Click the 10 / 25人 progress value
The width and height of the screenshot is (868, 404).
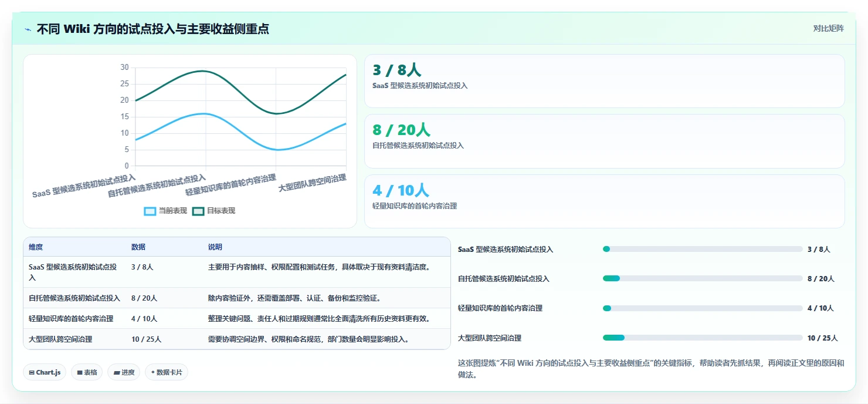click(823, 338)
